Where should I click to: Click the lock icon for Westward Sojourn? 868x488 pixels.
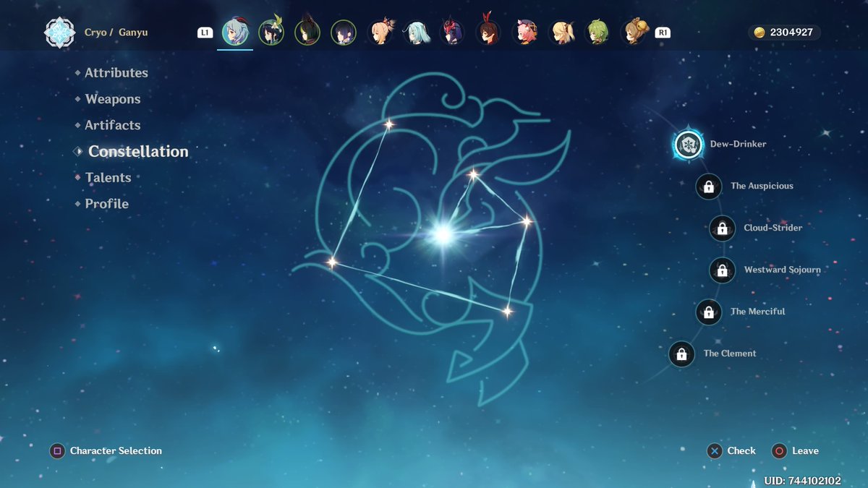(x=722, y=270)
